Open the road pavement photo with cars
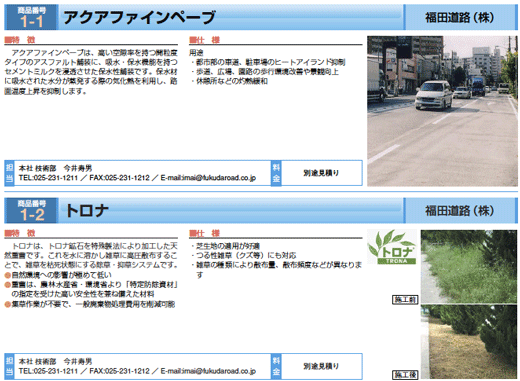 pos(442,111)
